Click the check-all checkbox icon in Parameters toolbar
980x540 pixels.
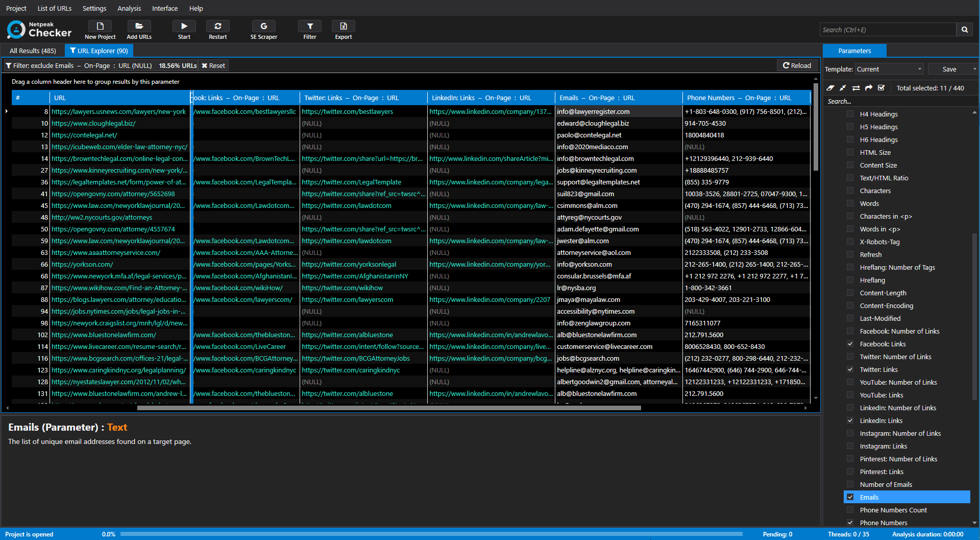click(x=881, y=88)
